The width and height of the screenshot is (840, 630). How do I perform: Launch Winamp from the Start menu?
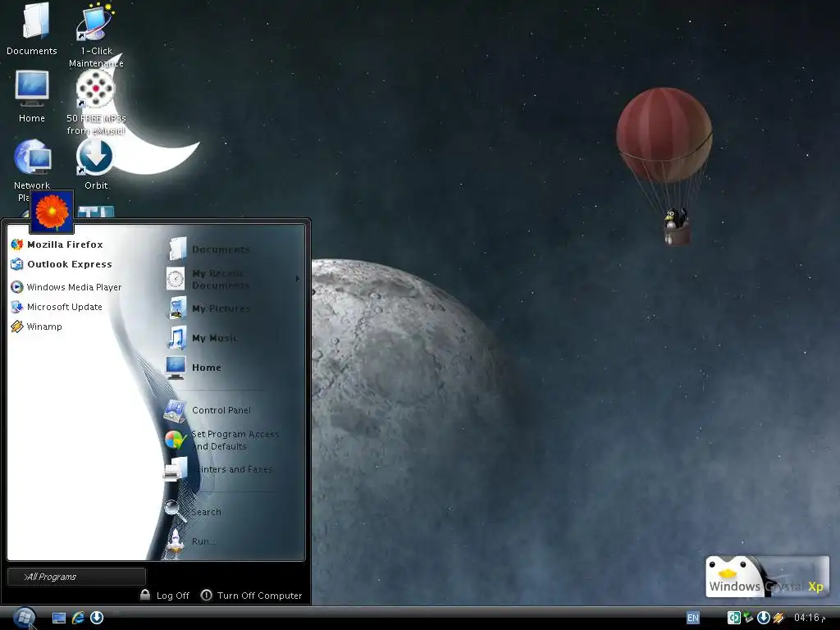point(36,326)
